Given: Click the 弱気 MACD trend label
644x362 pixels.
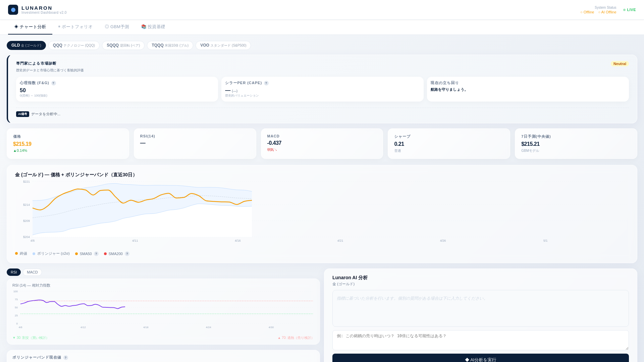Looking at the screenshot, I should coord(272,150).
